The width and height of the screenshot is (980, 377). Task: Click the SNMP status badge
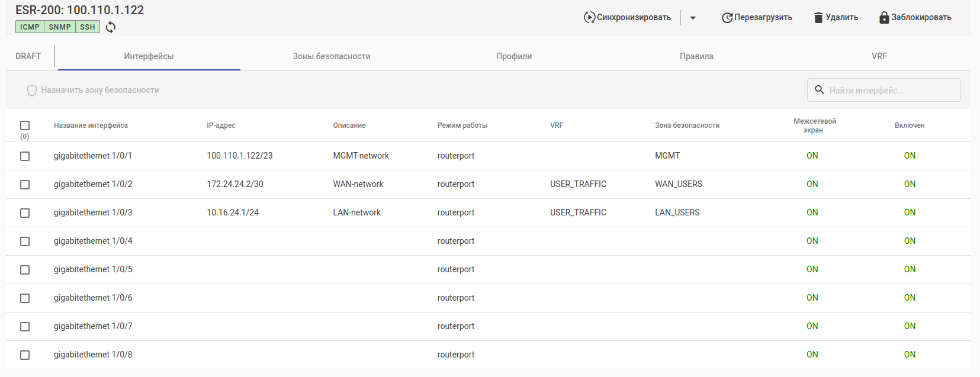tap(60, 27)
